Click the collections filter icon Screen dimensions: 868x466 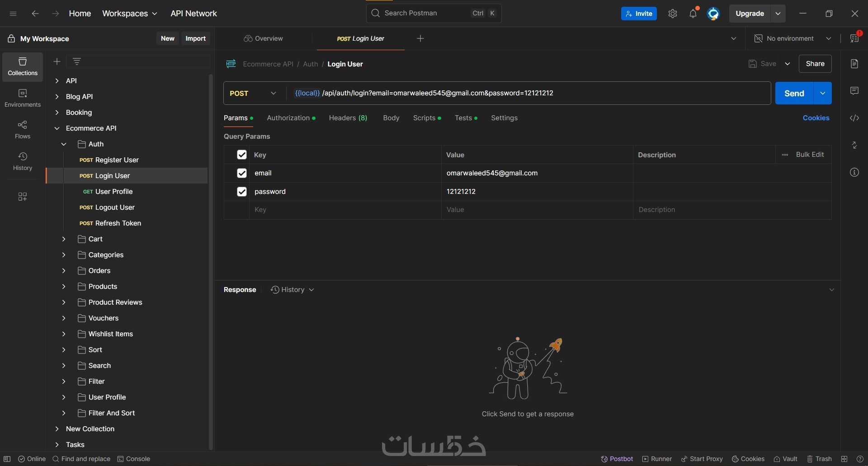[77, 61]
